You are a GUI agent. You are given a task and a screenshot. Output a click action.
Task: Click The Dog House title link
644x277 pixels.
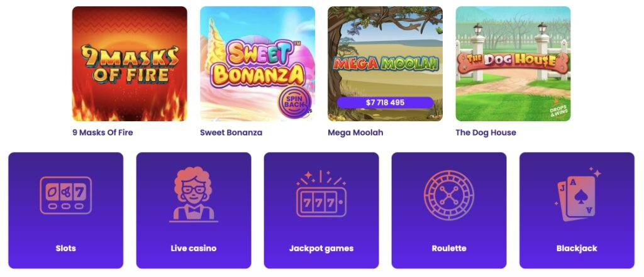click(x=486, y=133)
